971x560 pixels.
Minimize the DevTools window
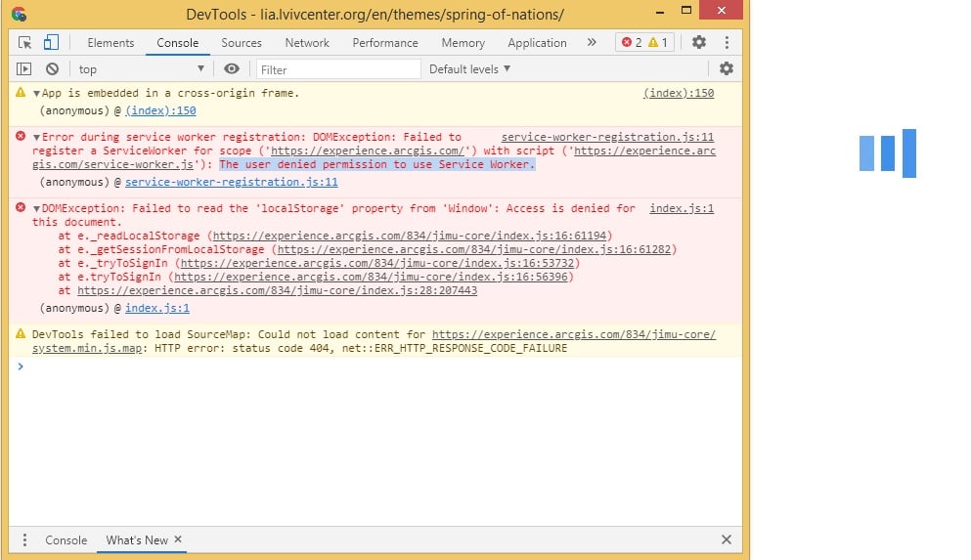coord(660,11)
